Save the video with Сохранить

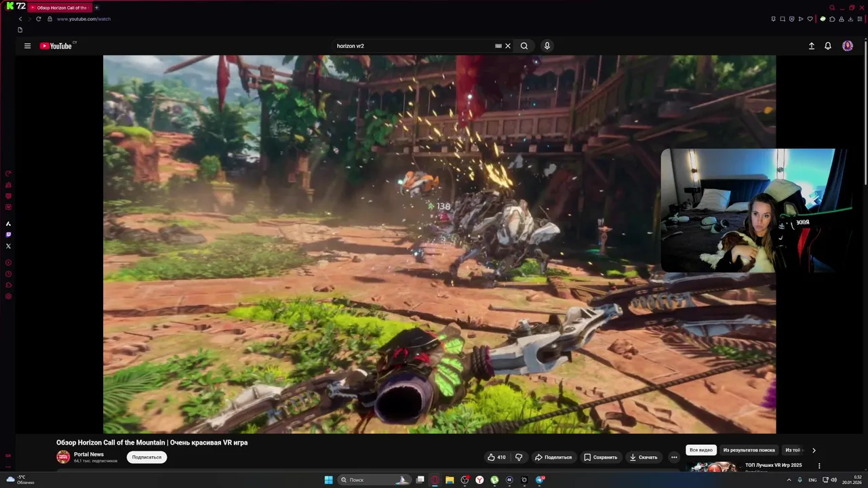click(x=601, y=457)
